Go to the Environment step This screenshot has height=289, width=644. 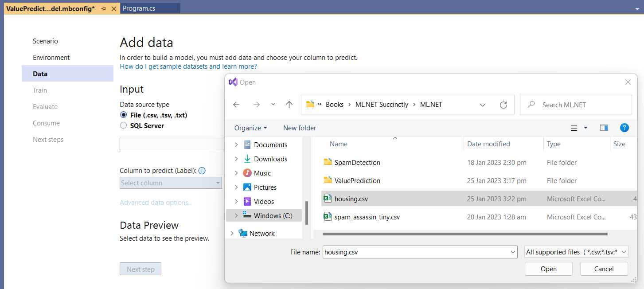51,57
